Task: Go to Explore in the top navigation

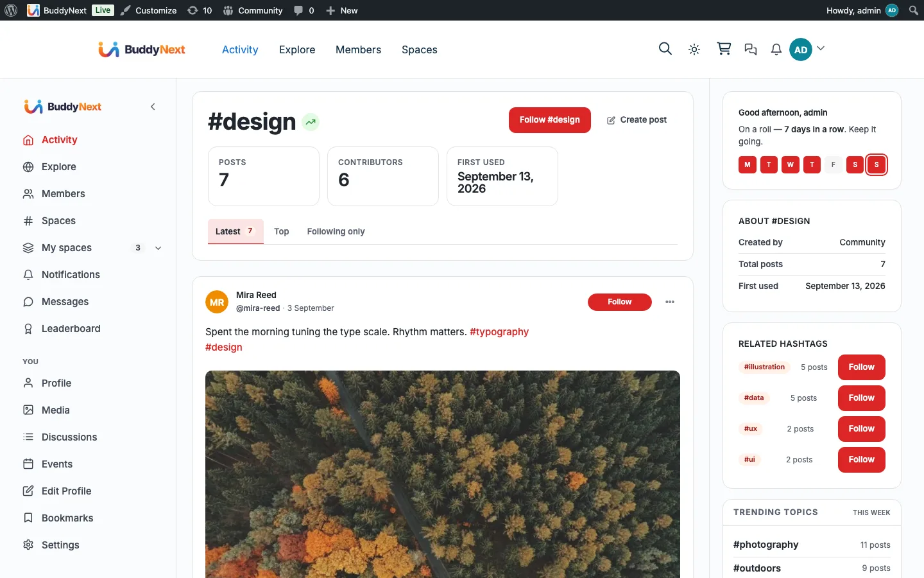Action: (297, 49)
